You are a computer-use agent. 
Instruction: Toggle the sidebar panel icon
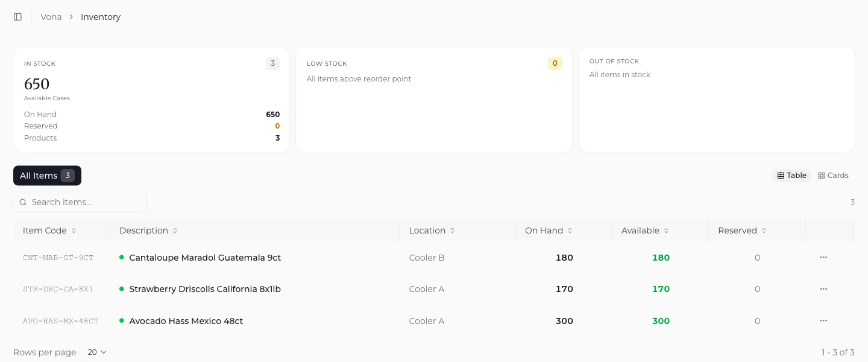tap(17, 17)
